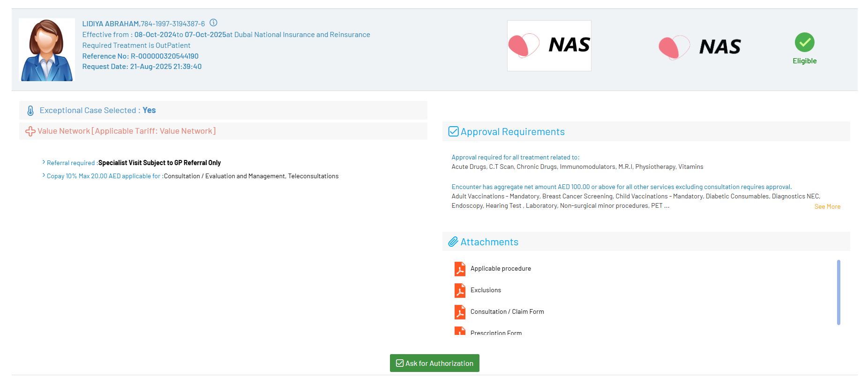Screen dimensions: 868x379
Task: Click the unboxed NAS logo beside Eligible
Action: click(700, 47)
